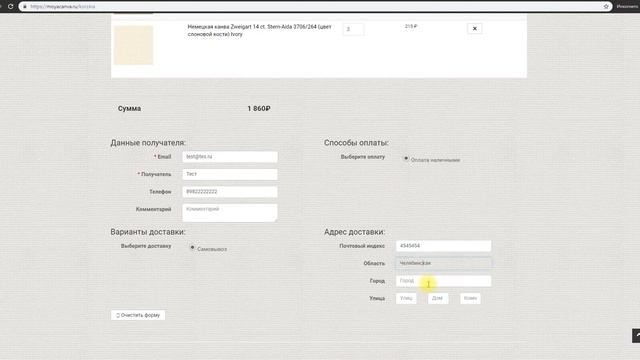Select the cash payment radio button
640x360 pixels.
click(406, 158)
